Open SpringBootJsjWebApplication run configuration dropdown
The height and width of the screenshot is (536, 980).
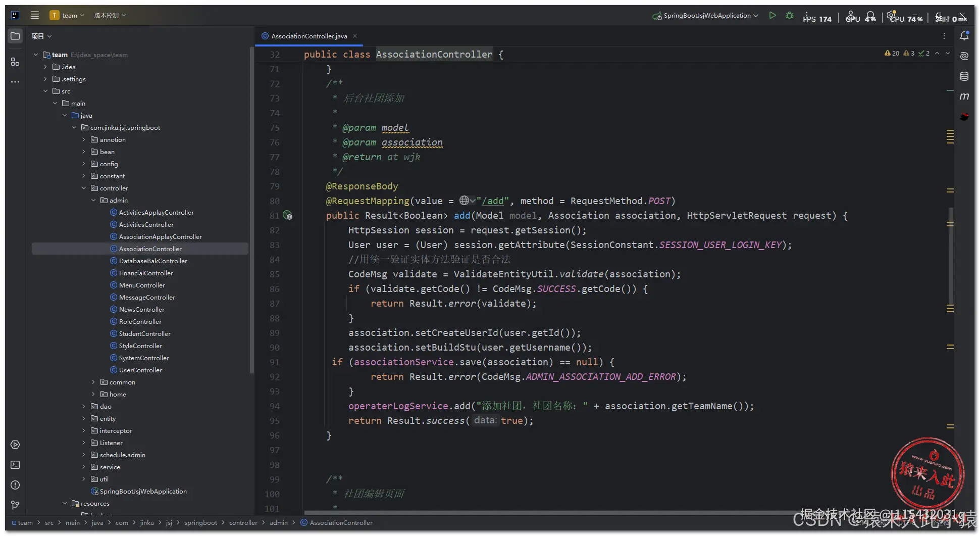click(705, 16)
